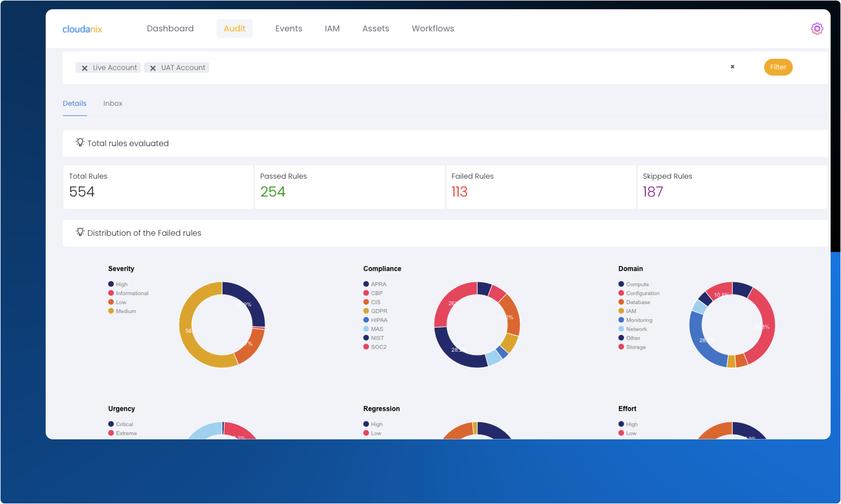This screenshot has height=504, width=841.
Task: Remove the Live Account filter tag
Action: pos(85,68)
